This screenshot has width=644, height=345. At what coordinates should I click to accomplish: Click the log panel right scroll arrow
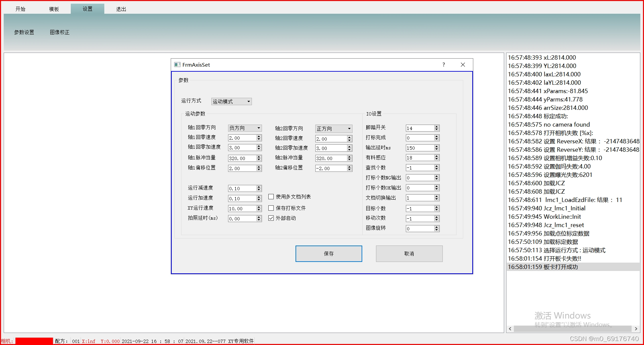pos(636,329)
